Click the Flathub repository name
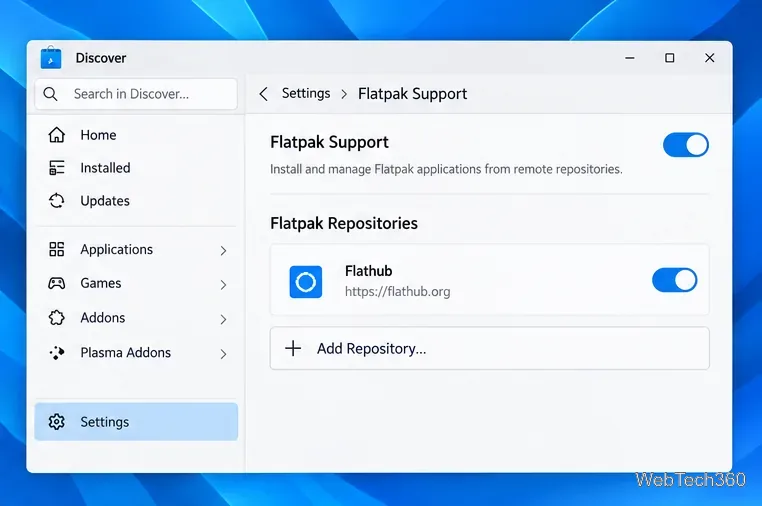This screenshot has height=506, width=762. pos(368,270)
